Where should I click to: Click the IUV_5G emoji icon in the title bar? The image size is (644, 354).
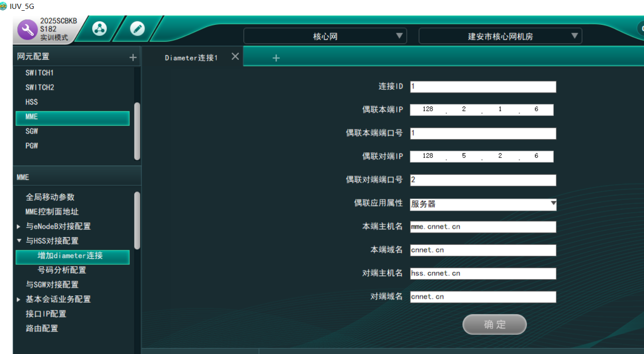5,7
